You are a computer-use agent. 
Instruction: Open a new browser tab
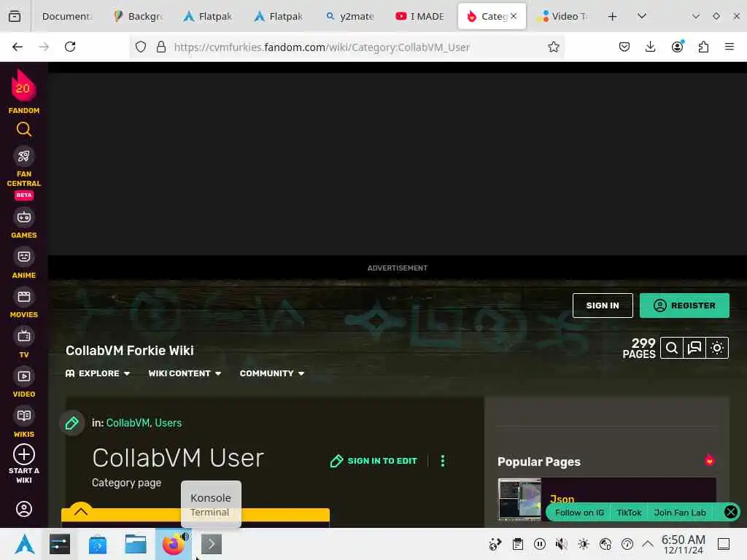click(612, 16)
